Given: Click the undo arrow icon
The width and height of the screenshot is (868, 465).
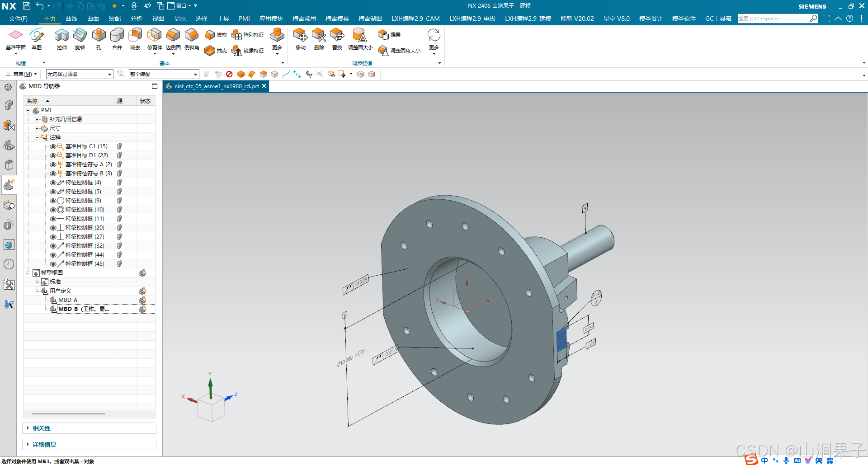Looking at the screenshot, I should (x=40, y=6).
